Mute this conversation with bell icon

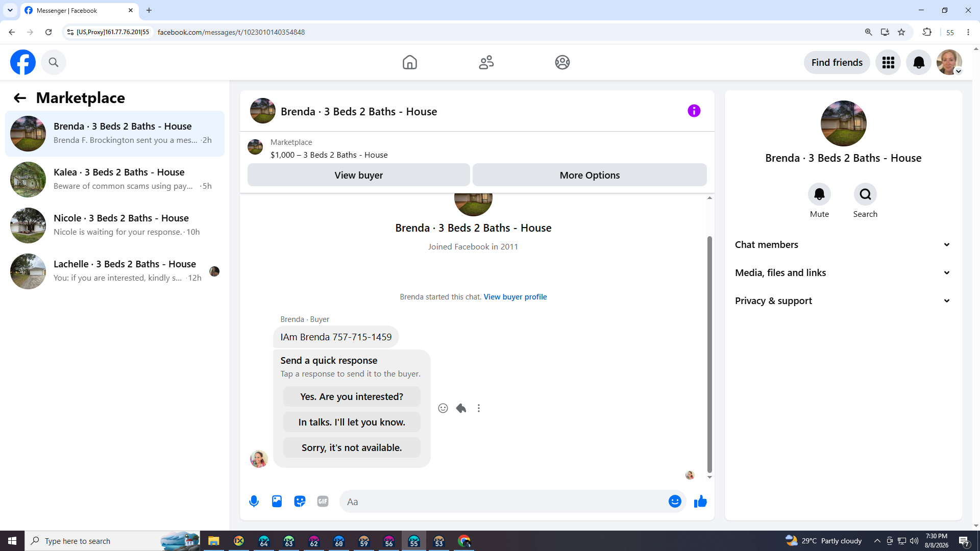pyautogui.click(x=819, y=194)
